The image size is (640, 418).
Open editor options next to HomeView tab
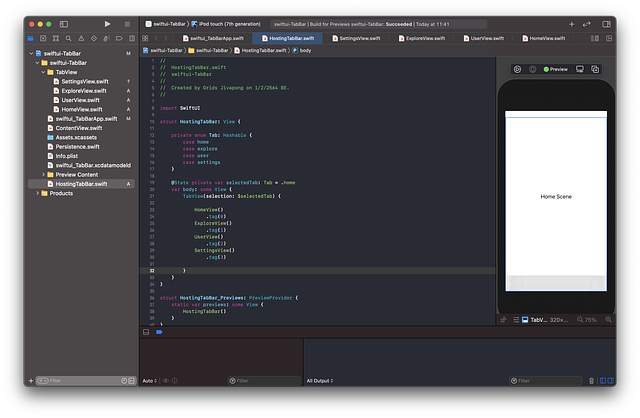click(x=595, y=38)
